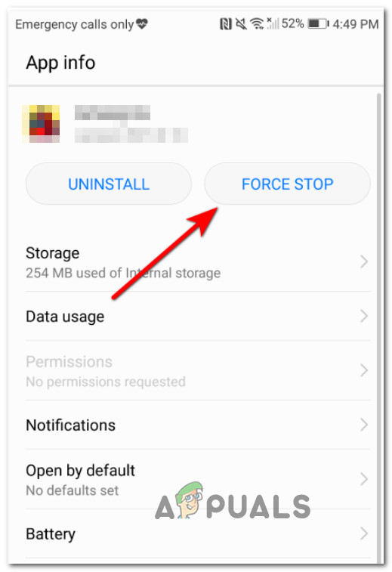Open the Notifications settings entry
Screen dimensions: 392x572
click(198, 425)
